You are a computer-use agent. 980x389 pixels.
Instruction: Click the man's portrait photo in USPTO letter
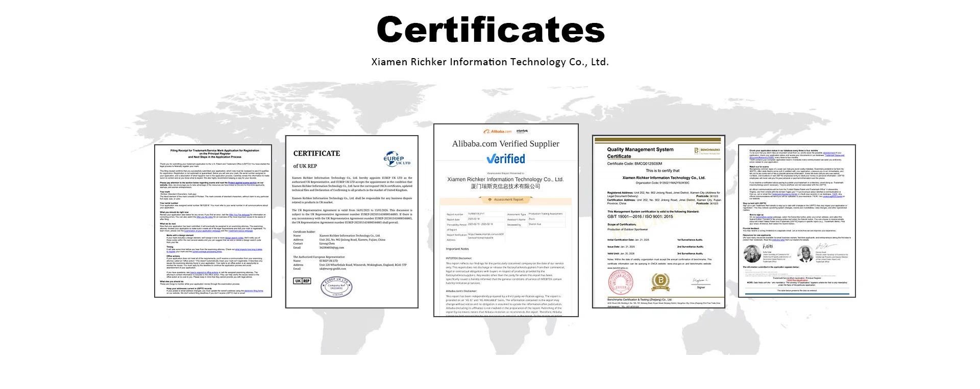point(805,253)
